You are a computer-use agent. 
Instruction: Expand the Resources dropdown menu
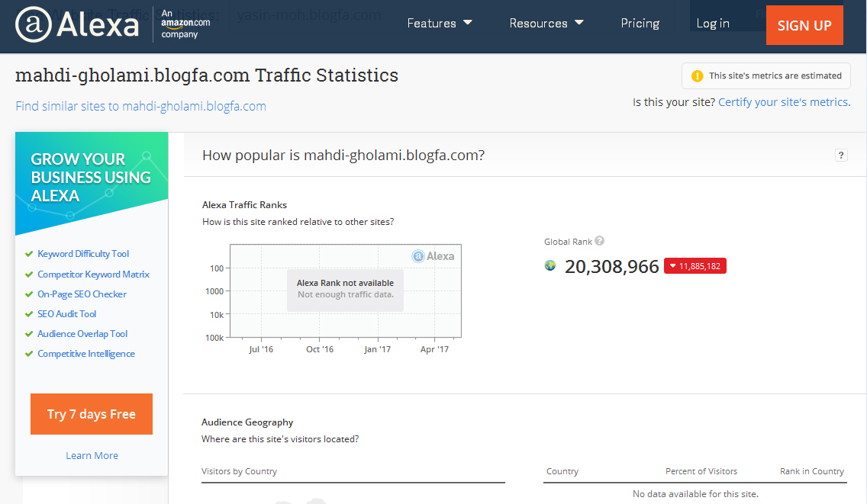coord(546,23)
